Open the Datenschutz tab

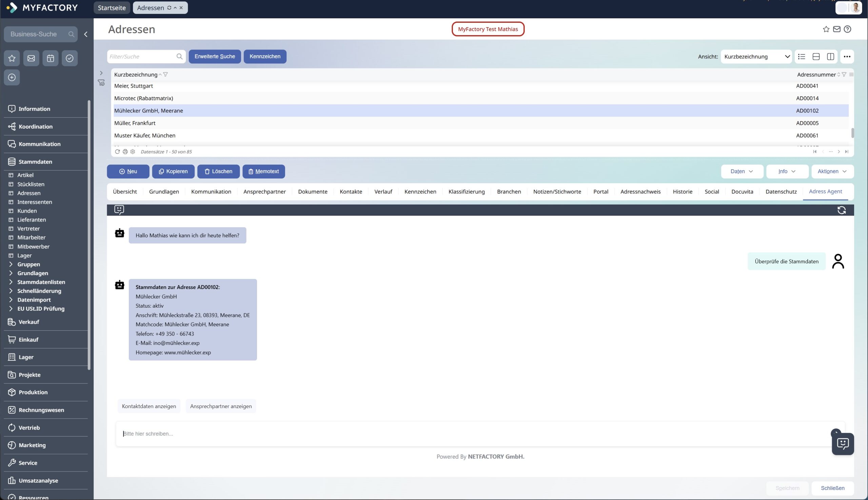pos(781,192)
